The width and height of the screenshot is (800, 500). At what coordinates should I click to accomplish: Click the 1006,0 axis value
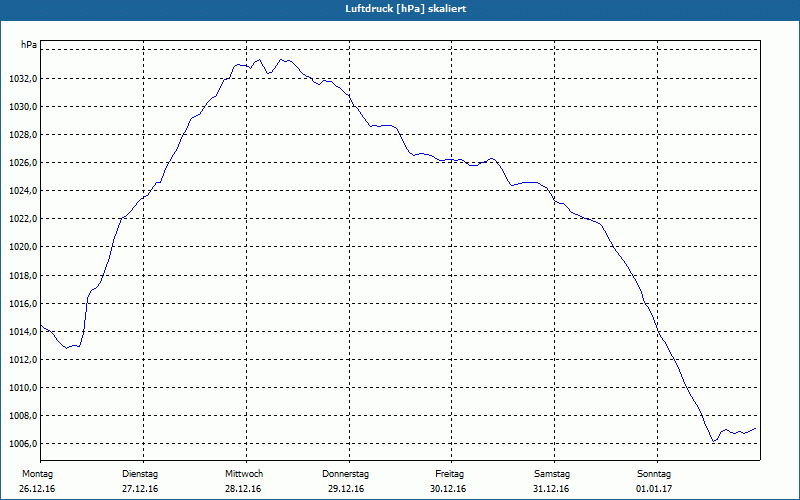point(21,444)
